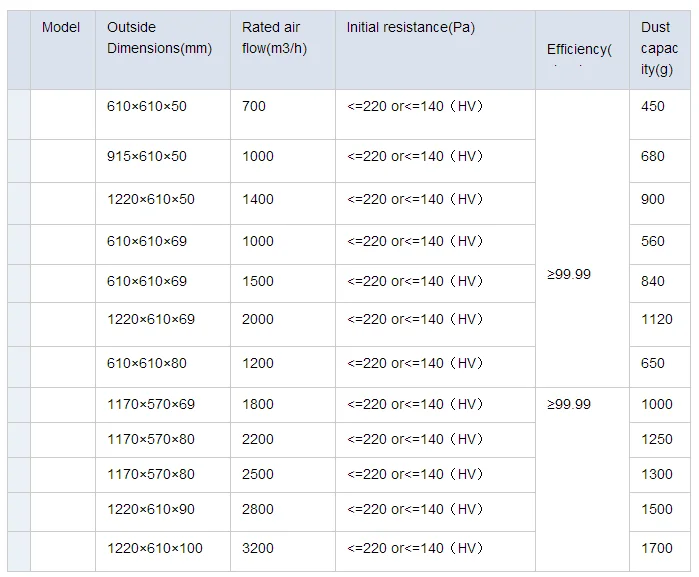Click the 610×610×50 dimensions cell
This screenshot has width=699, height=577.
tap(147, 106)
